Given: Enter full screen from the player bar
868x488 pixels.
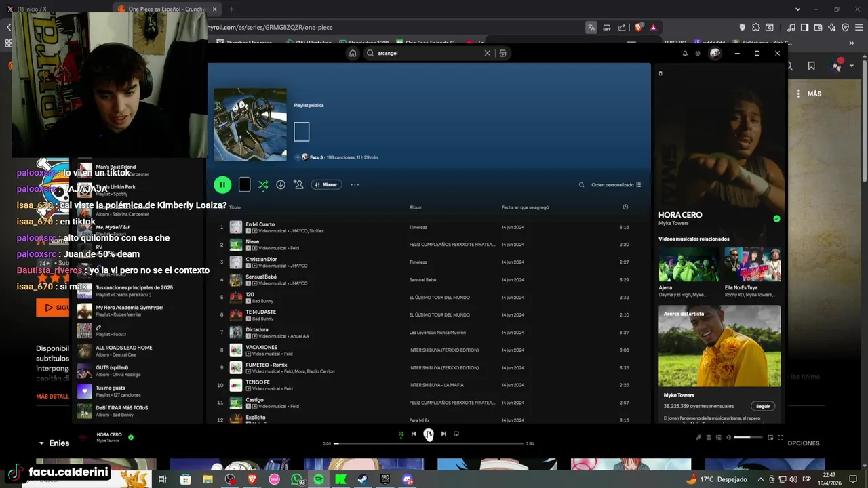Looking at the screenshot, I should [781, 437].
